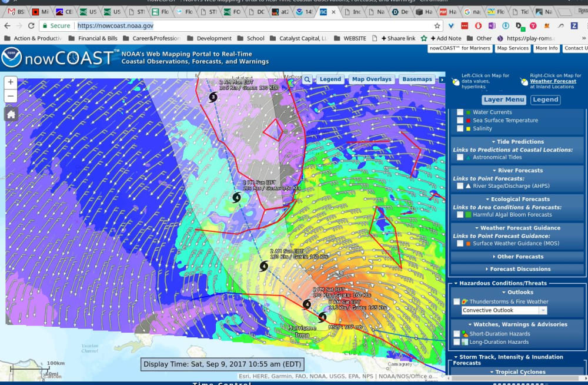
Task: Expand the Forecast Discussions section
Action: coord(517,269)
